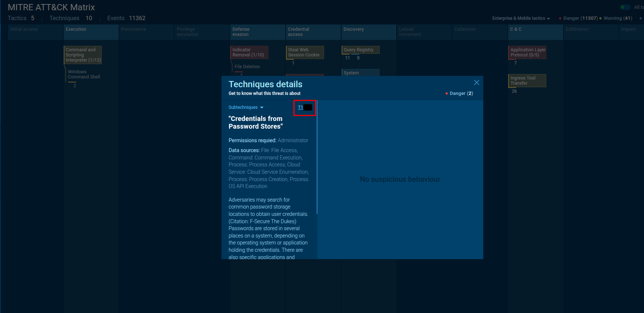Screen dimensions: 644x313
Task: Select Windows Command Shell subtechnique
Action: coord(84,74)
